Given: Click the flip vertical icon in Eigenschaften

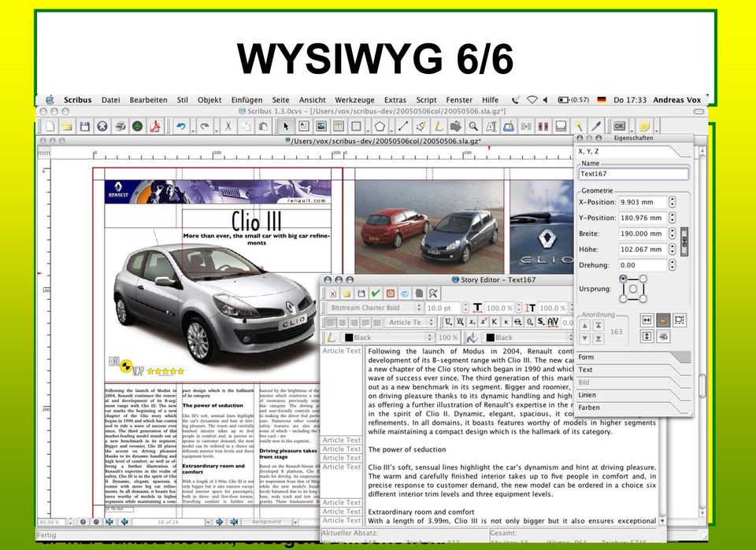Looking at the screenshot, I should (647, 336).
